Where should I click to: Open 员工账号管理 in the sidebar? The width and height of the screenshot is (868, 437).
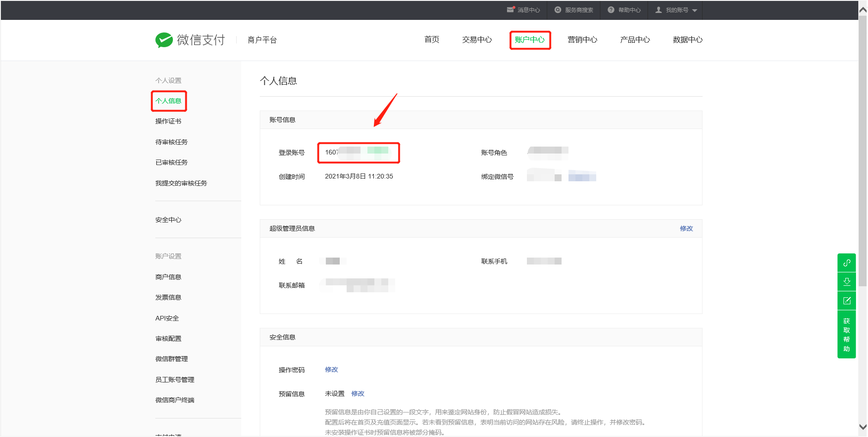pos(175,380)
